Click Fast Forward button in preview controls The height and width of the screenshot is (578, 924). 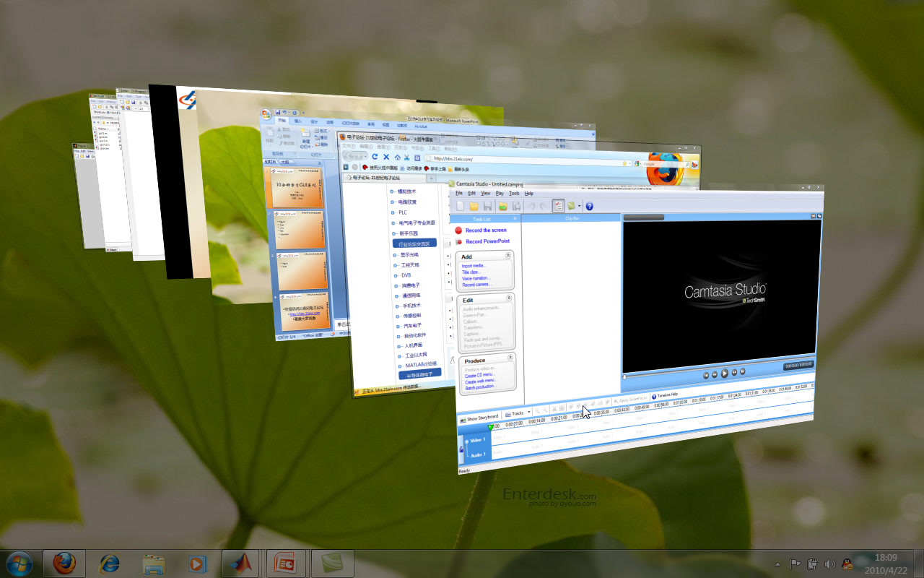coord(734,373)
